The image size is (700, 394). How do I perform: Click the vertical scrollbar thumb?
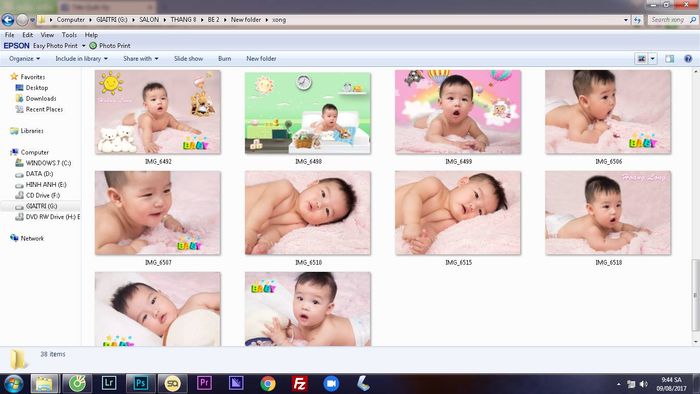[x=695, y=295]
